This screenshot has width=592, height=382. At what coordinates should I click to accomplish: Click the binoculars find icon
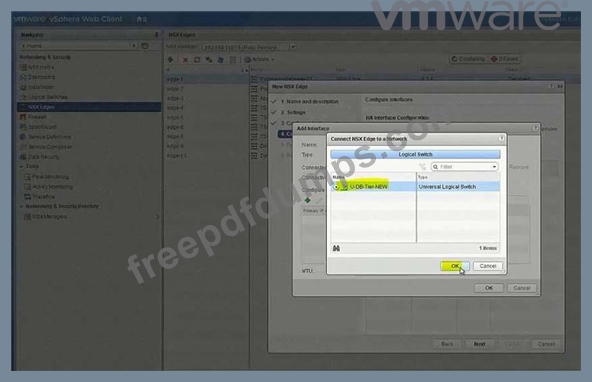click(336, 248)
